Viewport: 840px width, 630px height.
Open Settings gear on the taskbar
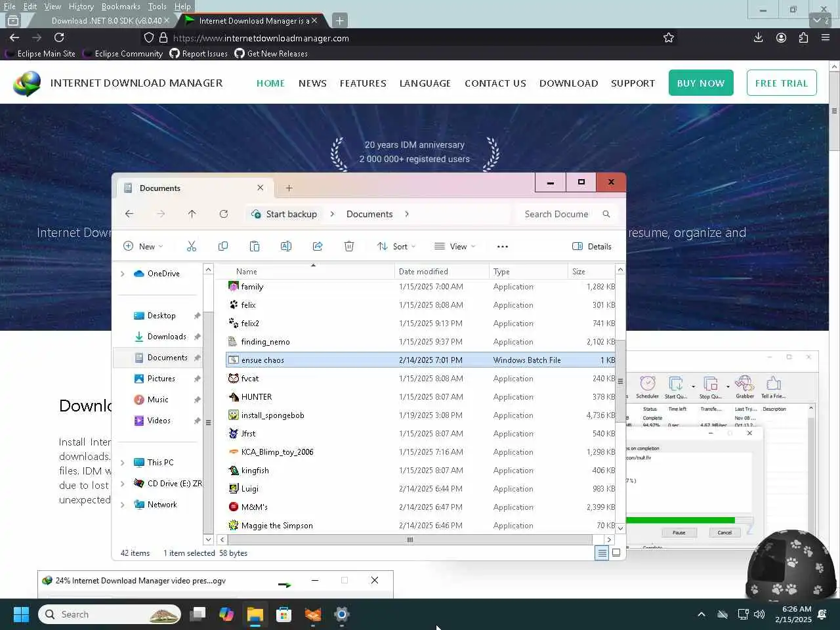point(341,614)
